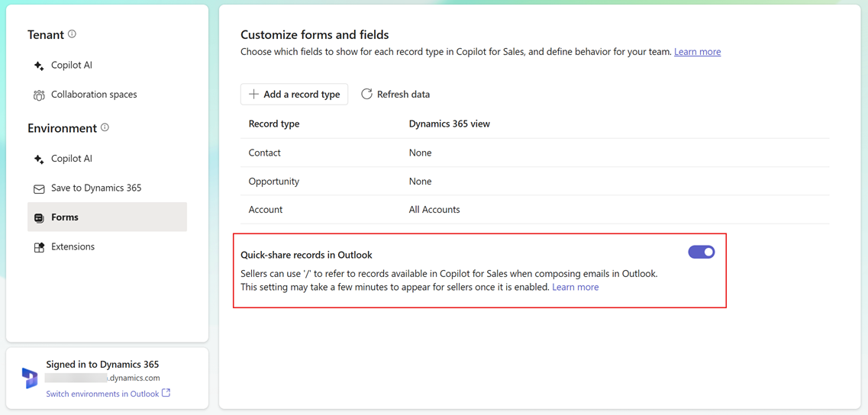Screen dimensions: 868x415
Task: Click the Extensions icon in sidebar
Action: pos(39,247)
